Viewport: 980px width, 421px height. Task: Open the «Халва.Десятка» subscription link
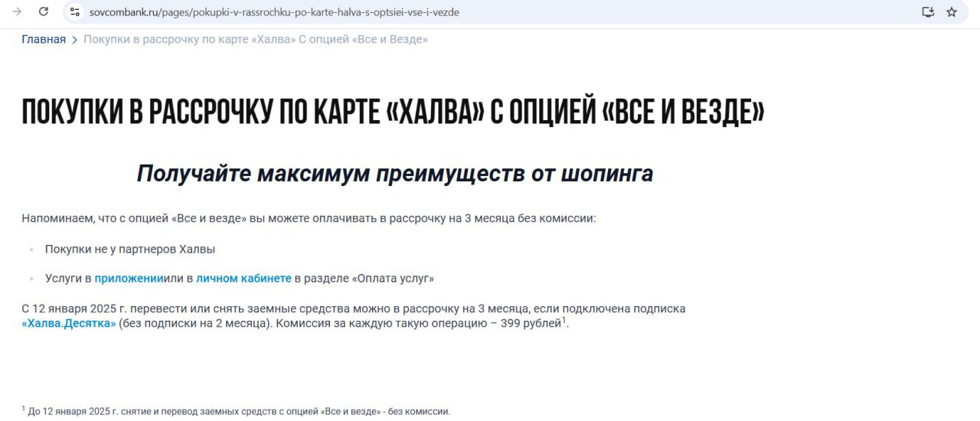[69, 324]
